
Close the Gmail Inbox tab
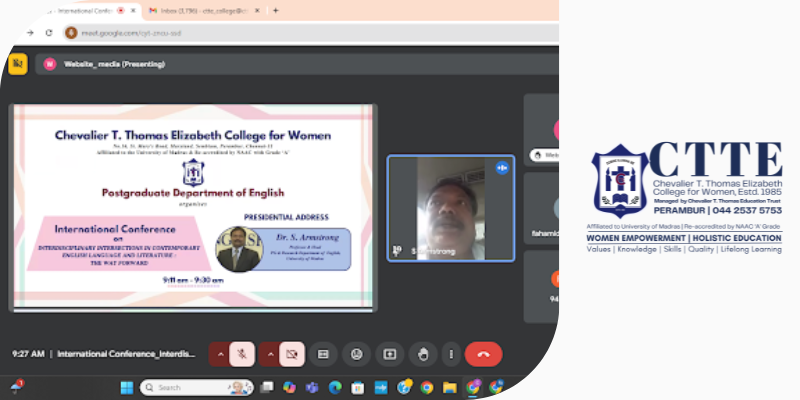coord(257,10)
